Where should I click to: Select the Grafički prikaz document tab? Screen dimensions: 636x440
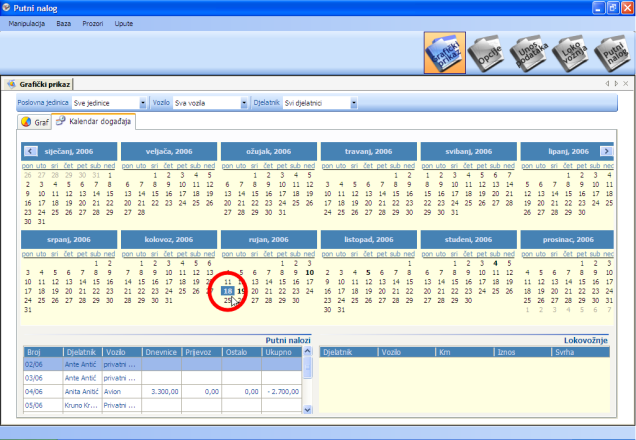(x=39, y=84)
